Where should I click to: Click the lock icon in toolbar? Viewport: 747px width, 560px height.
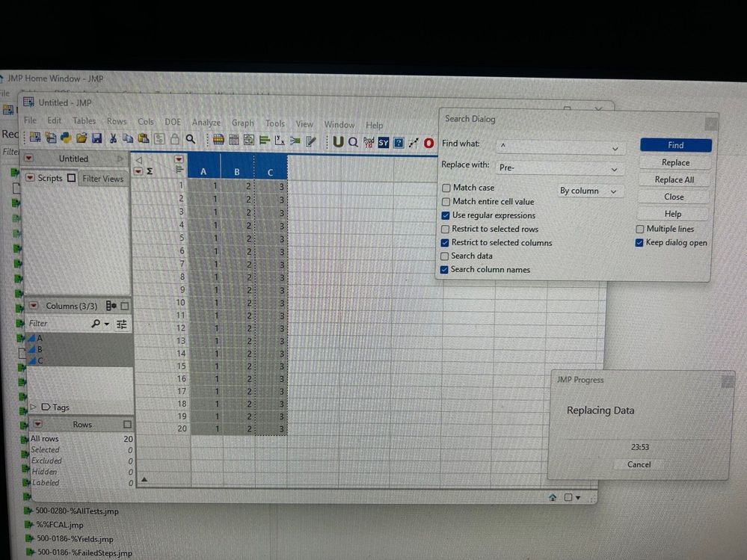[175, 139]
